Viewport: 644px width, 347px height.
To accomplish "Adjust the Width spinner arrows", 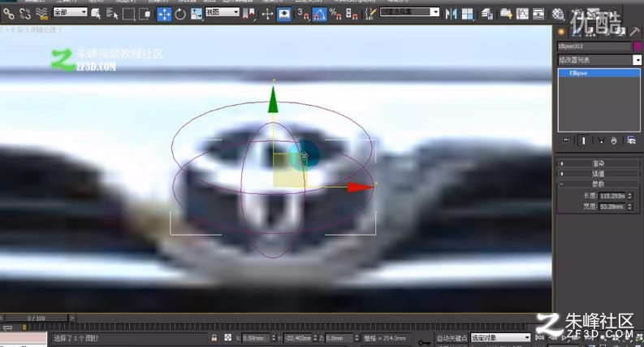I will [x=630, y=206].
